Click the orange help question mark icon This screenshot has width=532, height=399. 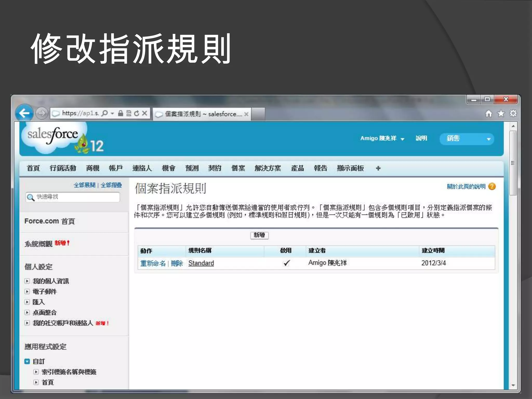coord(492,187)
